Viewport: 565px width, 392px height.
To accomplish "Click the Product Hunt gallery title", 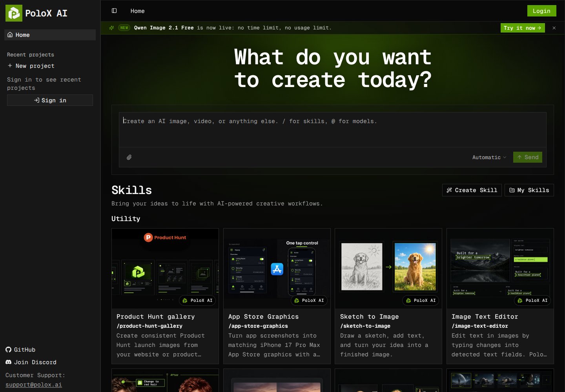I will (155, 317).
